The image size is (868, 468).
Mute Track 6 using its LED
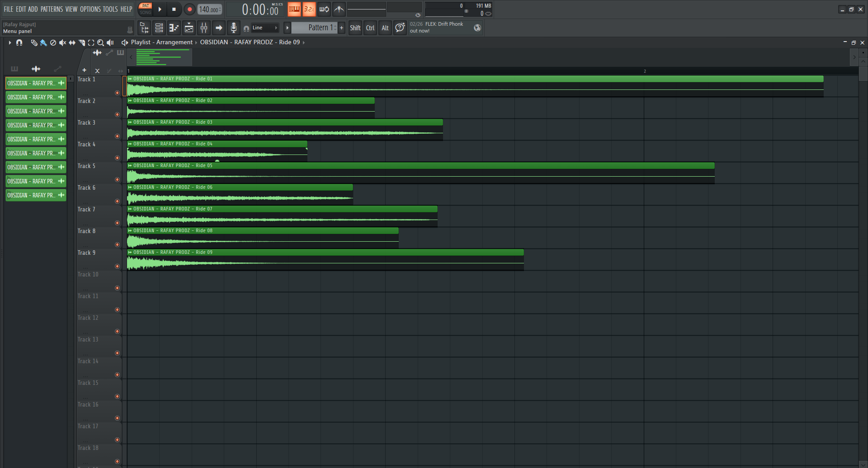coord(117,201)
